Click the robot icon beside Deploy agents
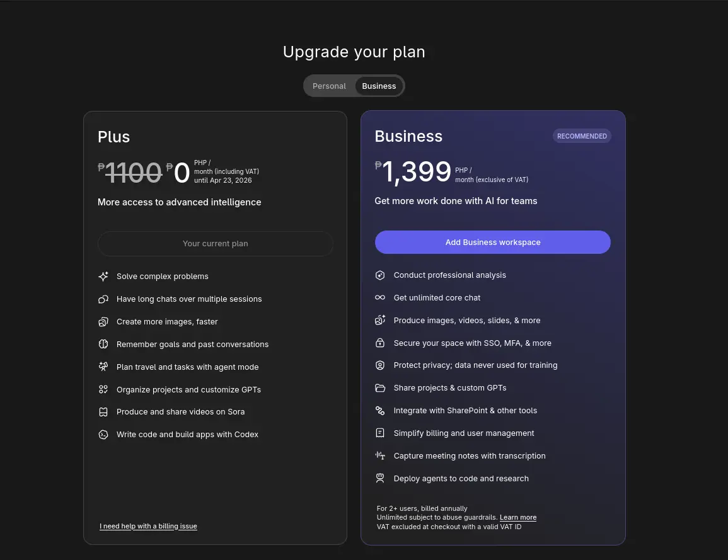728x560 pixels. click(x=380, y=478)
